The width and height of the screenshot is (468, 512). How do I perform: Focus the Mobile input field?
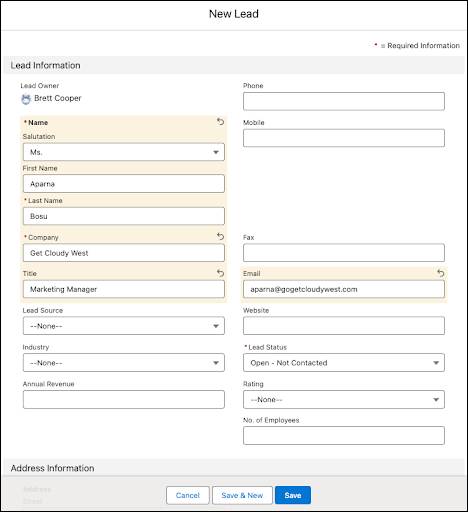[x=344, y=138]
